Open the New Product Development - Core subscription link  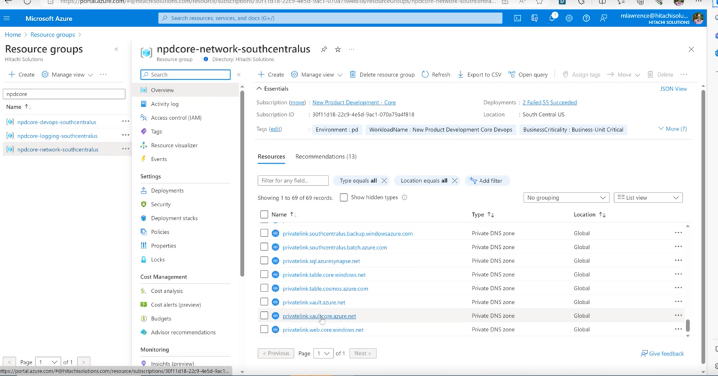[354, 103]
